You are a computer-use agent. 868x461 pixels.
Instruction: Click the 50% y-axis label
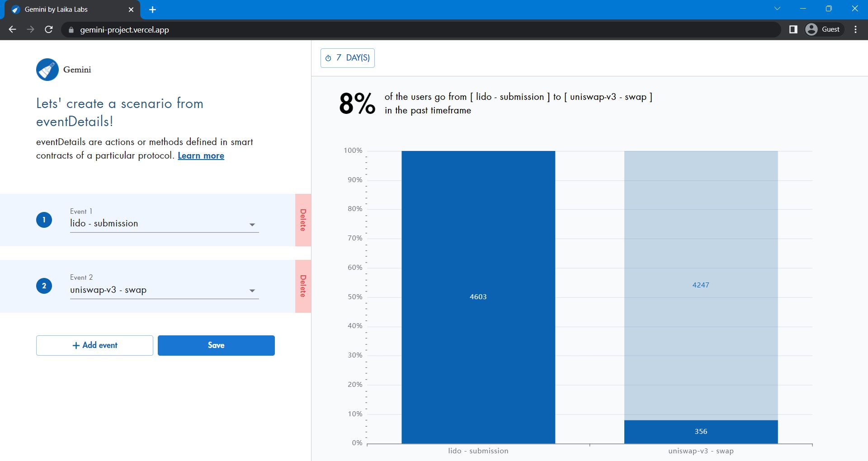[x=355, y=297]
